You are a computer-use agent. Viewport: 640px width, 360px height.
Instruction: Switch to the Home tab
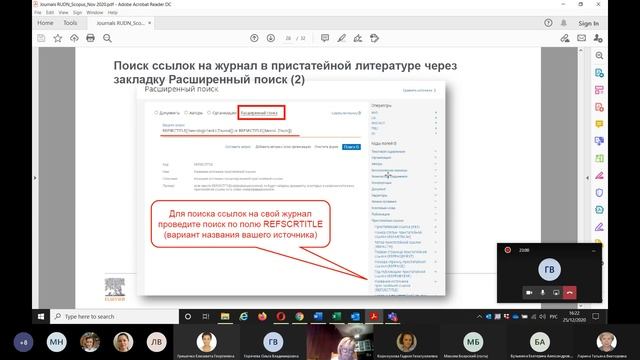(x=45, y=23)
